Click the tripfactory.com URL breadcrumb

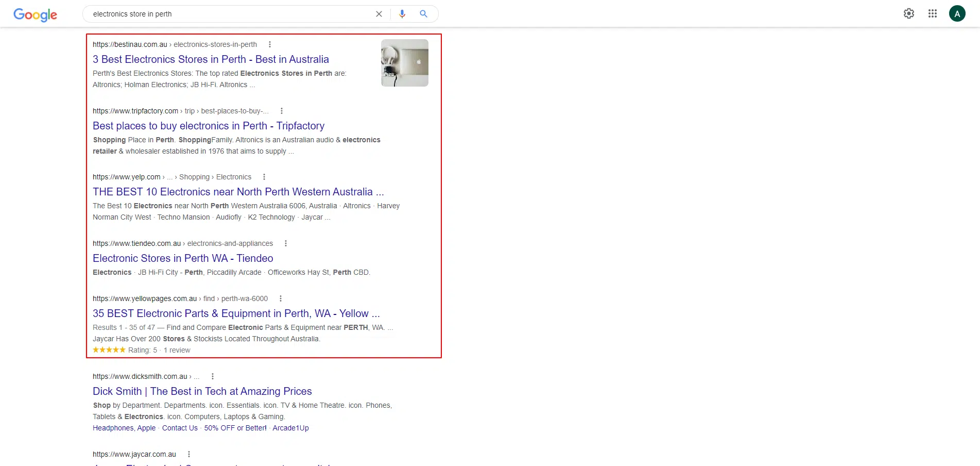coord(181,111)
